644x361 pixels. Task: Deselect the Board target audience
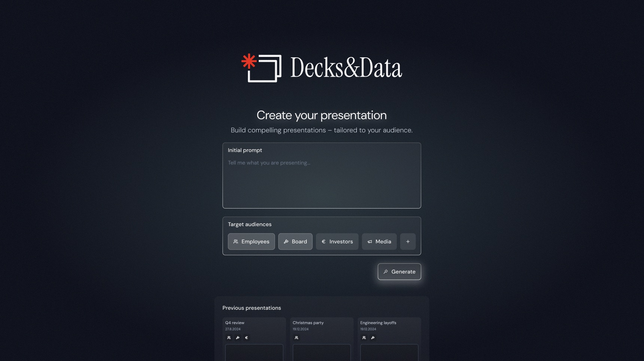tap(295, 242)
